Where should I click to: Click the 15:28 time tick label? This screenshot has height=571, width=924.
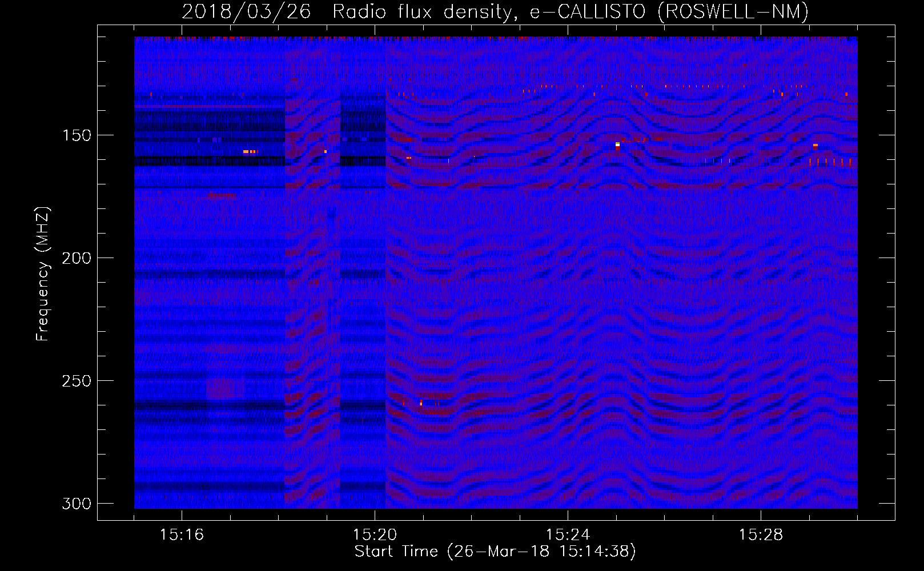(761, 535)
